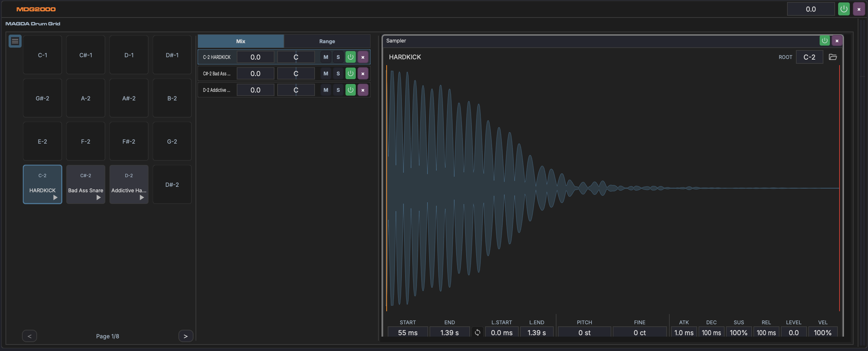Click the START value field 55 ms
The height and width of the screenshot is (351, 868).
coord(408,332)
